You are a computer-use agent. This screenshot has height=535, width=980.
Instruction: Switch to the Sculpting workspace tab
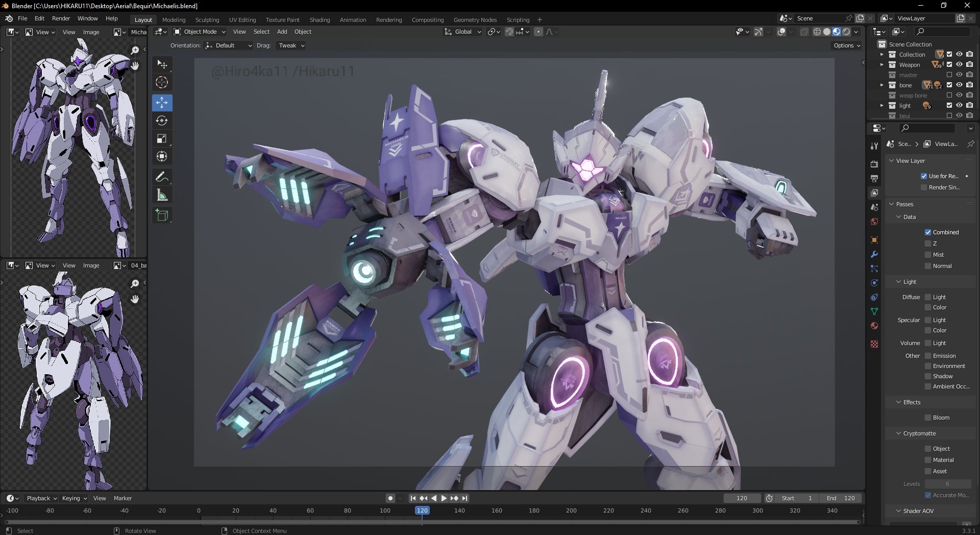[207, 20]
